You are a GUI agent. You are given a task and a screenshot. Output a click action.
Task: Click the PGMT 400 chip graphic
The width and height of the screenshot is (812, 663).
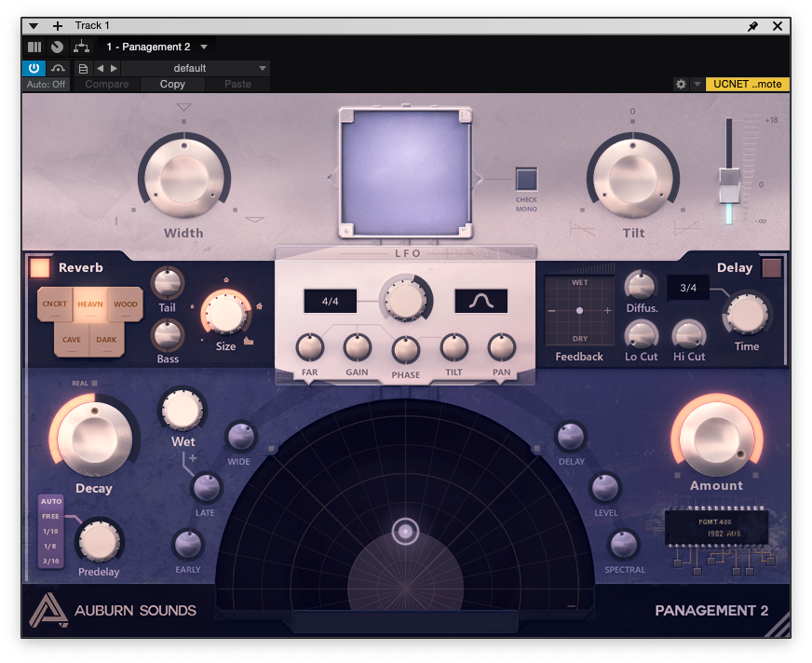(717, 527)
